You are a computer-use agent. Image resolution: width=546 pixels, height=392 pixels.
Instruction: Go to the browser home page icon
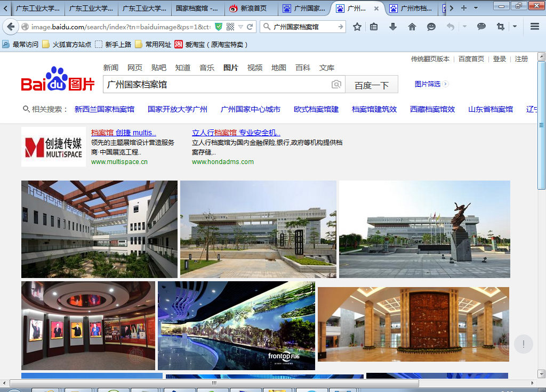412,27
